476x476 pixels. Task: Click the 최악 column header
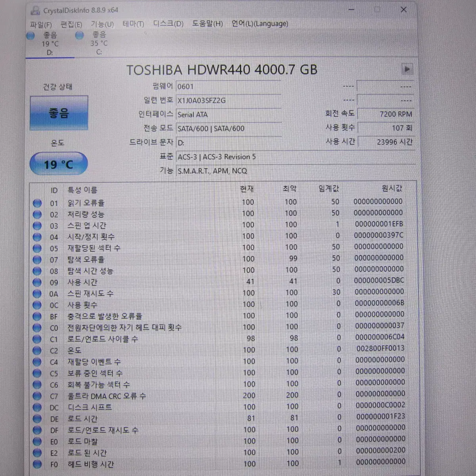[290, 189]
